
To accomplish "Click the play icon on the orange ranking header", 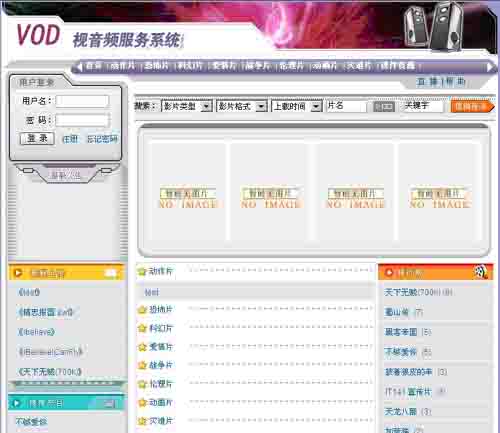I will pos(389,273).
